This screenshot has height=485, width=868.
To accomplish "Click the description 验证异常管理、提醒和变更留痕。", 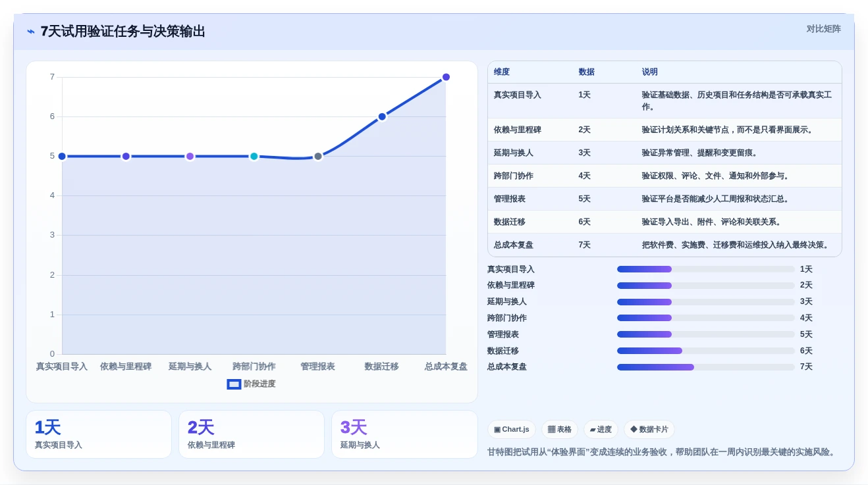I will [x=701, y=153].
